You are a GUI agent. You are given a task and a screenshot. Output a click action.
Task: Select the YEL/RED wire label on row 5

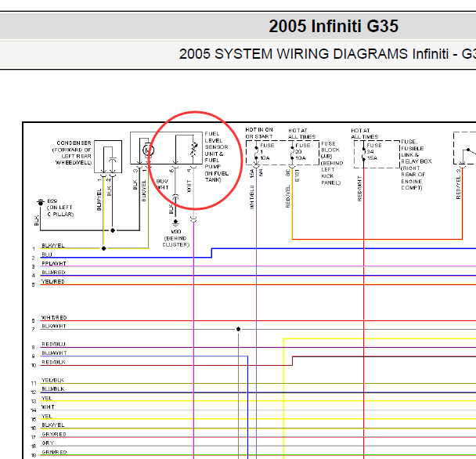[52, 281]
